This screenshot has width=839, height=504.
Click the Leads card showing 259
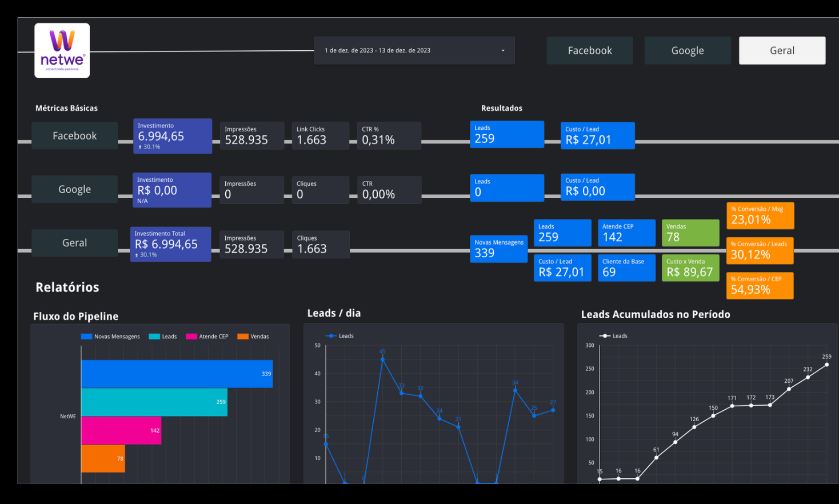(x=506, y=134)
